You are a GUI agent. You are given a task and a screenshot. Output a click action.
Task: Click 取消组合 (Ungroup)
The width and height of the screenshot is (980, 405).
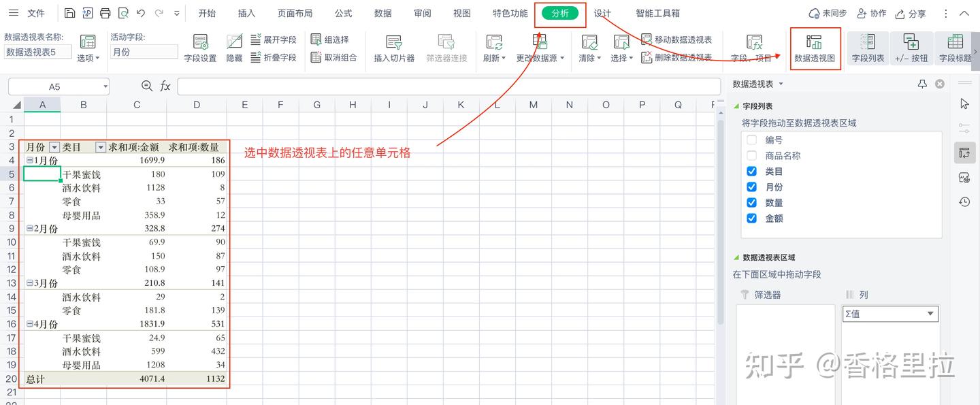tap(334, 58)
